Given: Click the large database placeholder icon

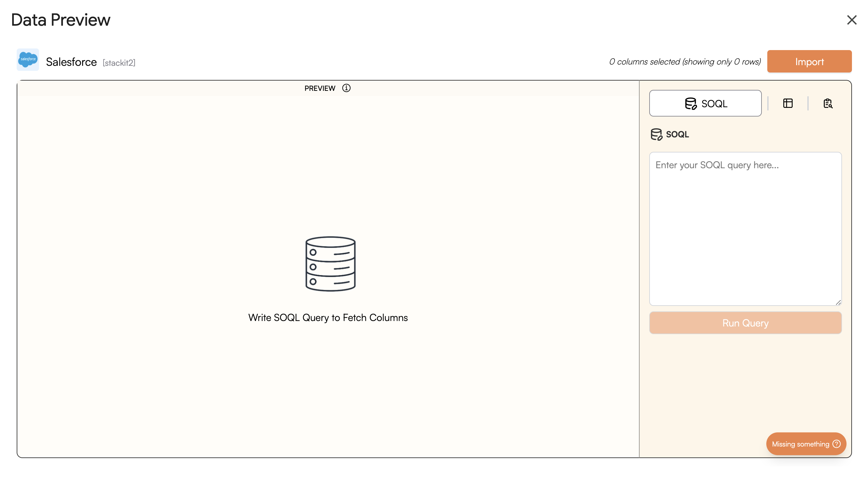Looking at the screenshot, I should [330, 264].
